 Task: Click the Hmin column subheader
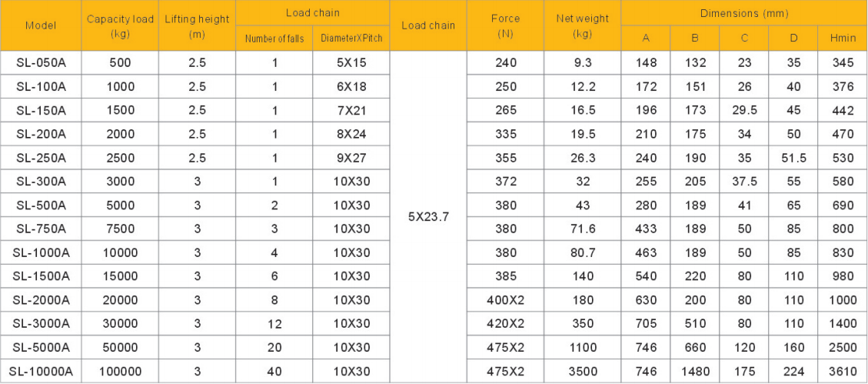point(843,38)
